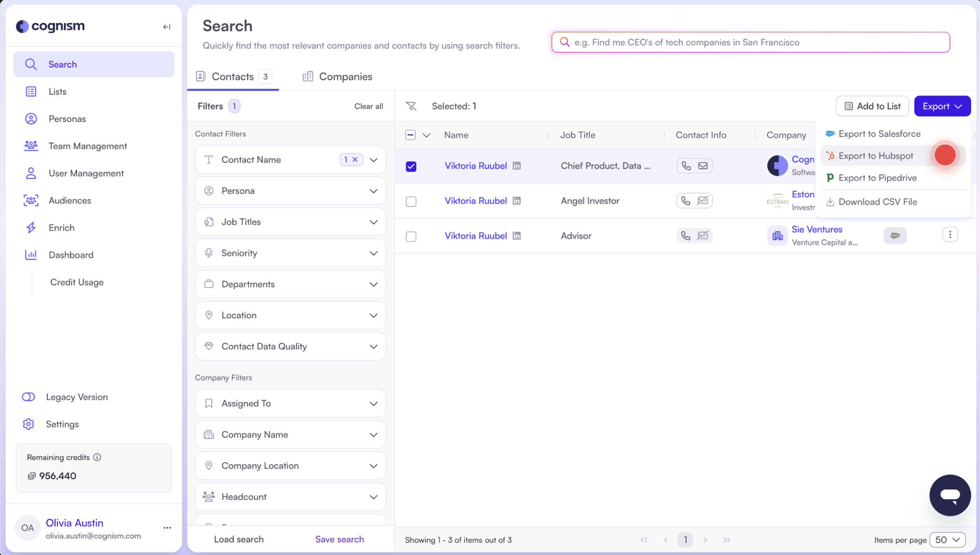980x555 pixels.
Task: Open Enrich from the sidebar
Action: [61, 228]
